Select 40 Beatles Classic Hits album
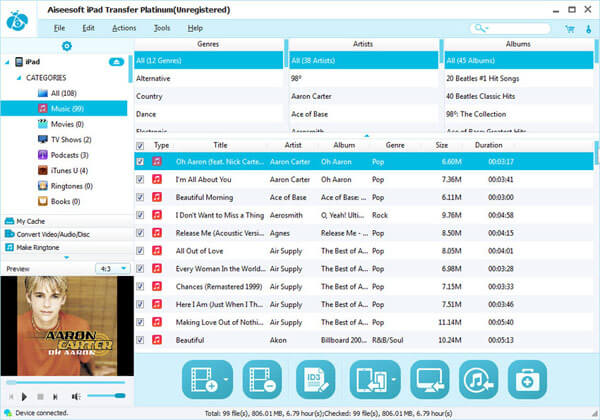Image resolution: width=600 pixels, height=420 pixels. point(519,96)
